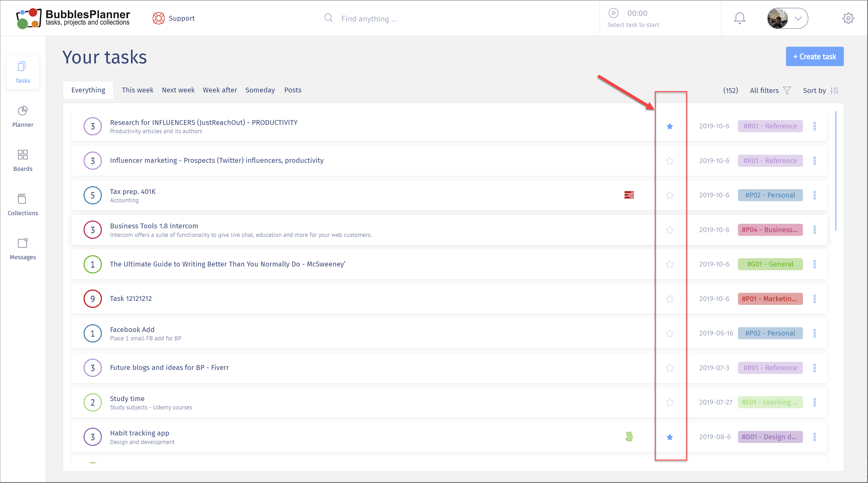Open the three-dot menu for The Ultimate Guide task
Screen dimensions: 868x483
click(x=815, y=264)
